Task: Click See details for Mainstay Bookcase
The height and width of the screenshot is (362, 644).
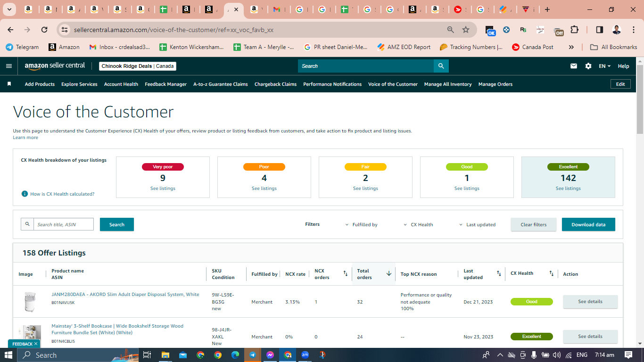Action: [590, 337]
